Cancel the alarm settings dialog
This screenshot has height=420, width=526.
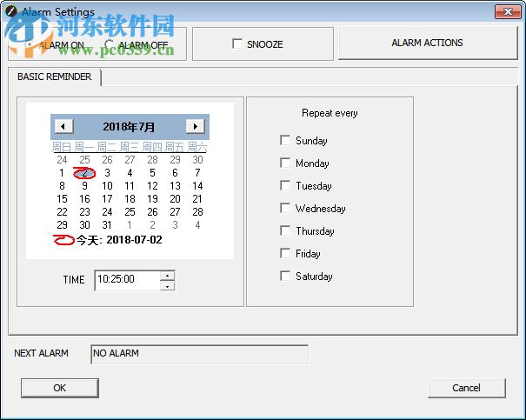coord(467,388)
